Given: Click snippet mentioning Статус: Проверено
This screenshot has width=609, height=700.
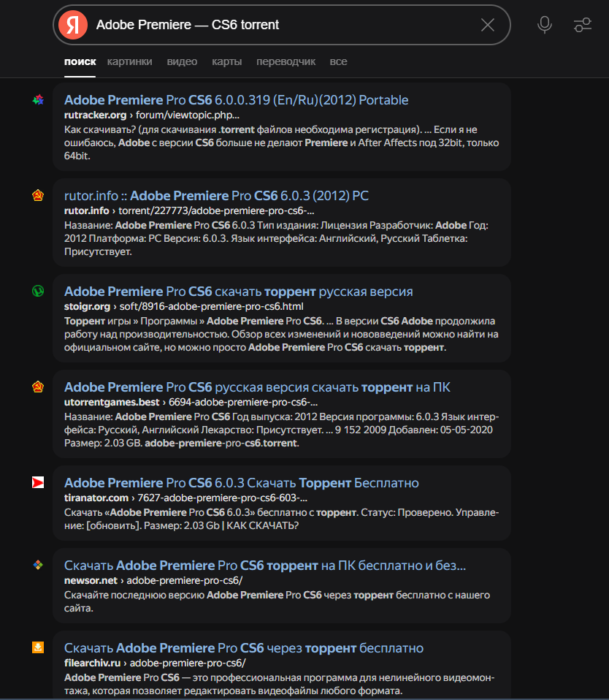Looking at the screenshot, I should [x=282, y=520].
